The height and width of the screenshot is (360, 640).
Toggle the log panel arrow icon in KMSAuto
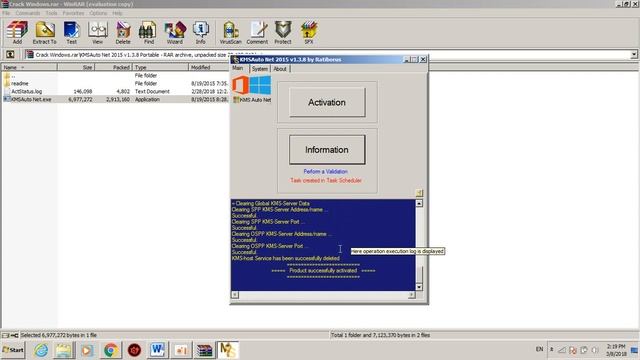pos(419,193)
